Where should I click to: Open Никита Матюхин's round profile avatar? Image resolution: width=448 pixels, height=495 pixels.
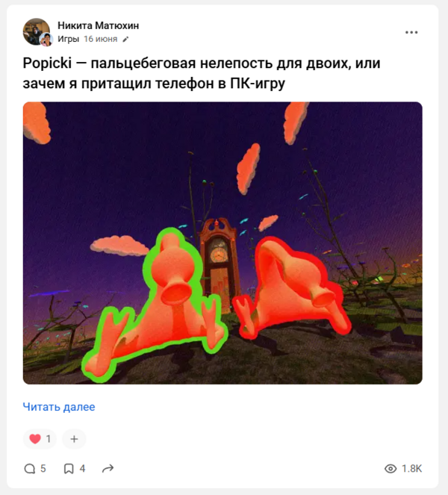point(36,31)
